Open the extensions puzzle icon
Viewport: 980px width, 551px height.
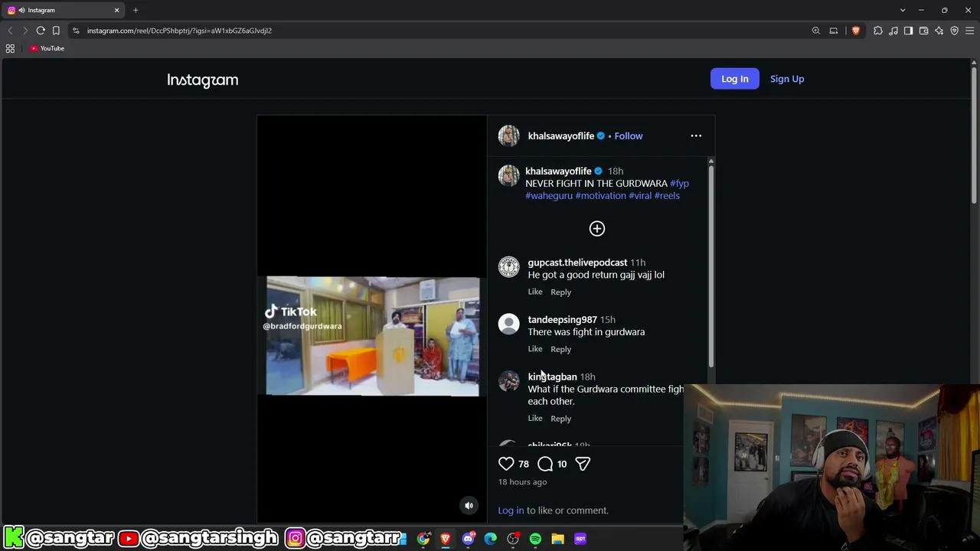[878, 31]
